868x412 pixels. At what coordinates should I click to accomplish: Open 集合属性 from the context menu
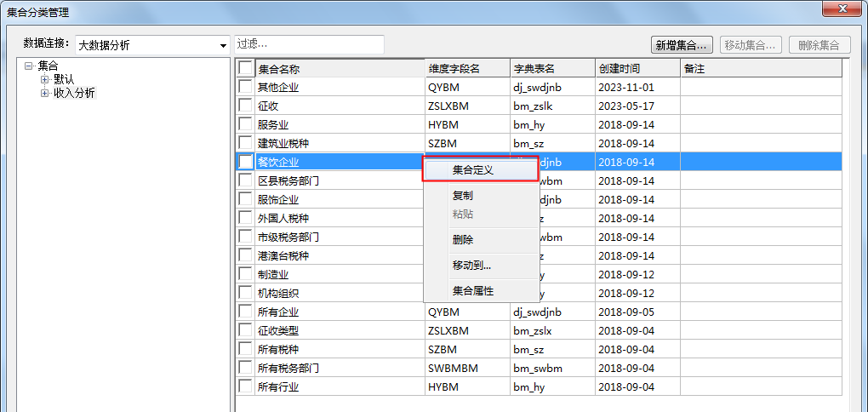coord(473,291)
